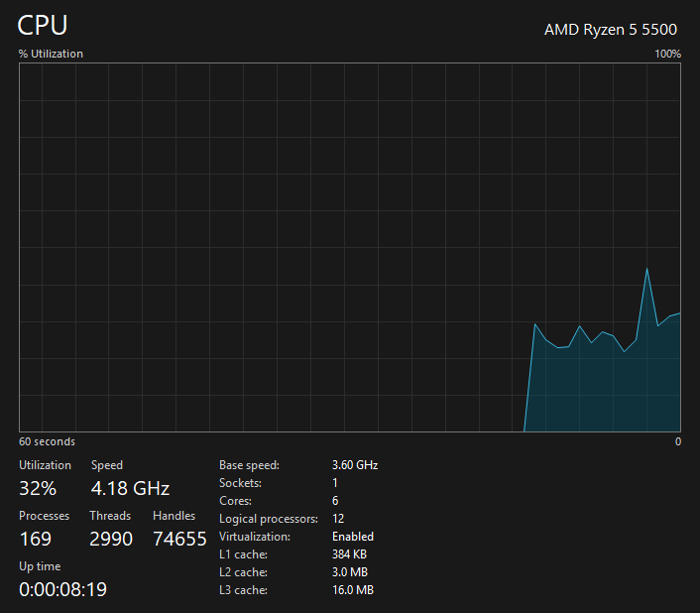Click the 0 axis label under graph
Viewport: 700px width, 613px height.
(x=678, y=441)
